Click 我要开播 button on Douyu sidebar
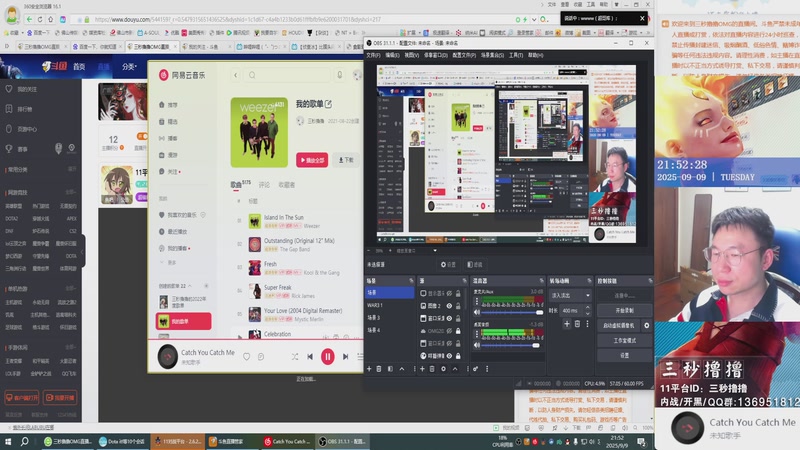 pos(60,397)
